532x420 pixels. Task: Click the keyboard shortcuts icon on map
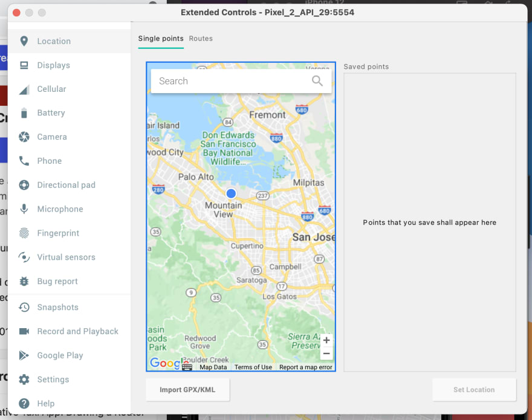coord(187,367)
